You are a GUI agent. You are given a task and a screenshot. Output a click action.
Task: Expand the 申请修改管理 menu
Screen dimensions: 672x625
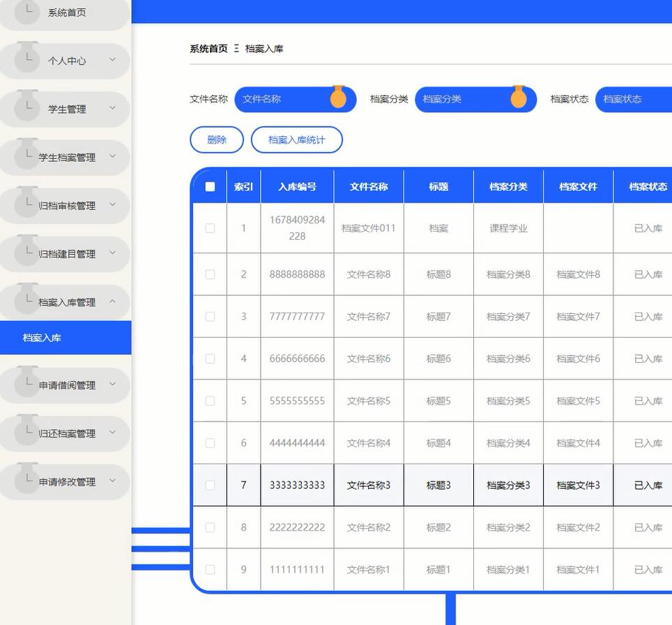(66, 481)
